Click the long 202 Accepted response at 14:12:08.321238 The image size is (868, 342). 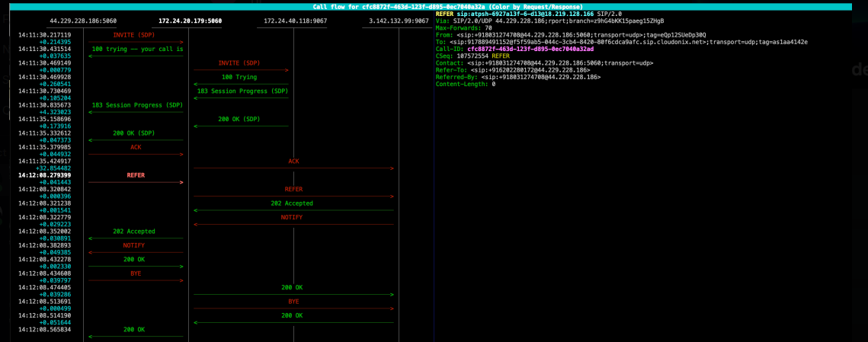pyautogui.click(x=292, y=203)
